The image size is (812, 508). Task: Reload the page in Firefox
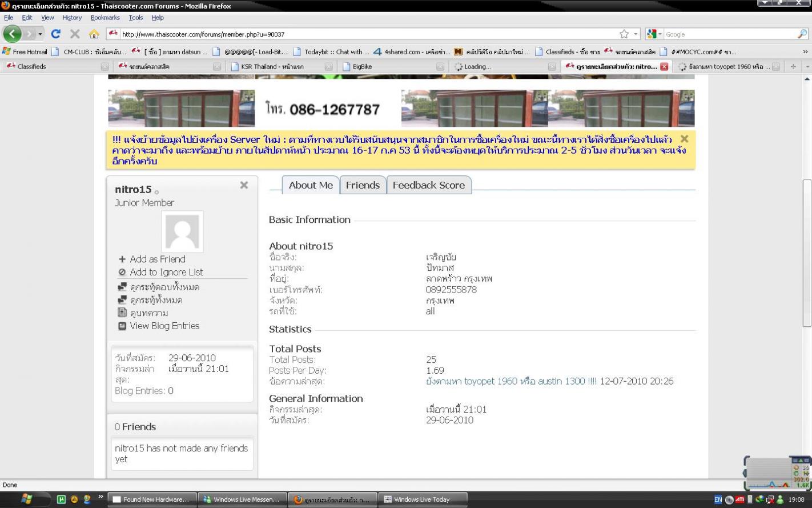coord(55,34)
